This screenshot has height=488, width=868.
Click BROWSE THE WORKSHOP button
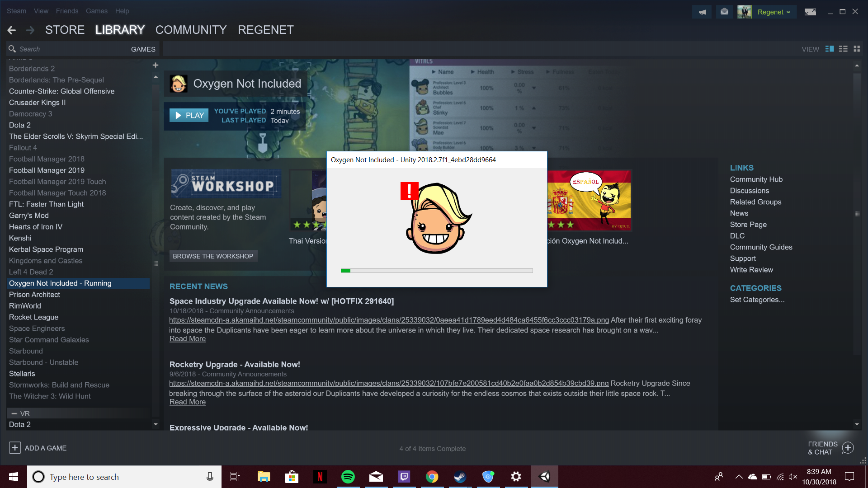[213, 256]
